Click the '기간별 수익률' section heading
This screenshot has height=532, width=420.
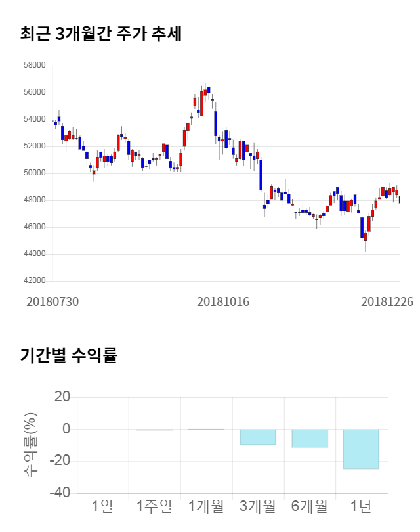pyautogui.click(x=68, y=356)
